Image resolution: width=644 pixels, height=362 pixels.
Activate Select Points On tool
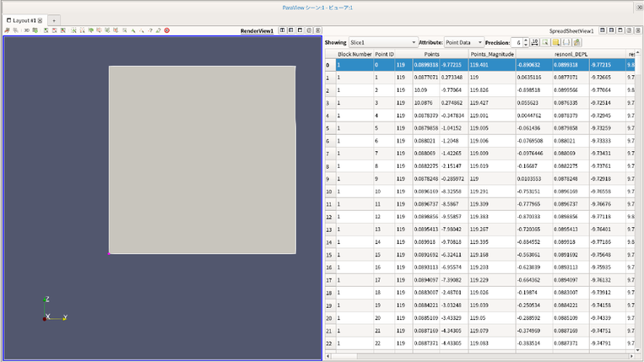coord(83,30)
